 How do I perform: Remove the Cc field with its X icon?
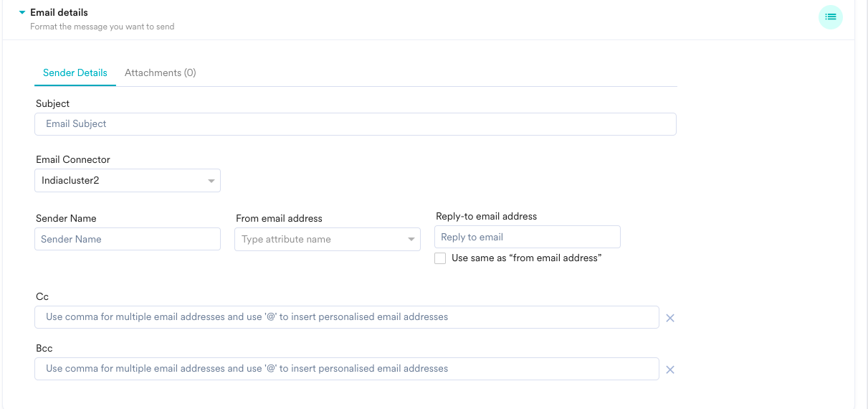pyautogui.click(x=670, y=318)
